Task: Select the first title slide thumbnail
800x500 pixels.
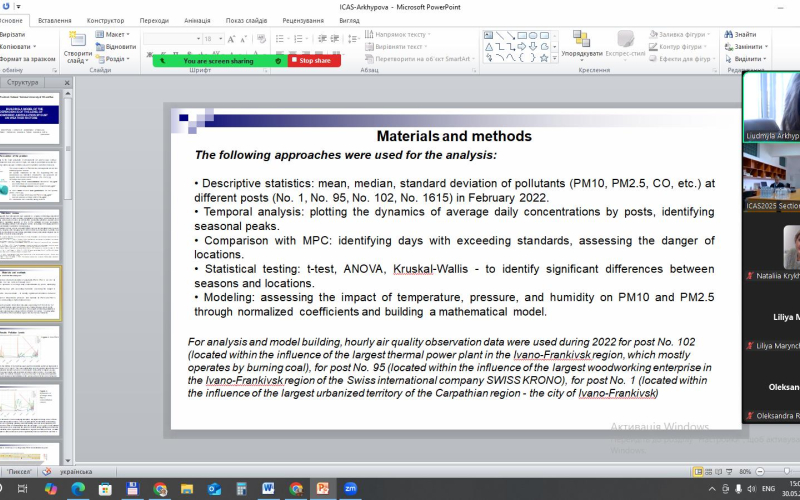Action: point(30,118)
